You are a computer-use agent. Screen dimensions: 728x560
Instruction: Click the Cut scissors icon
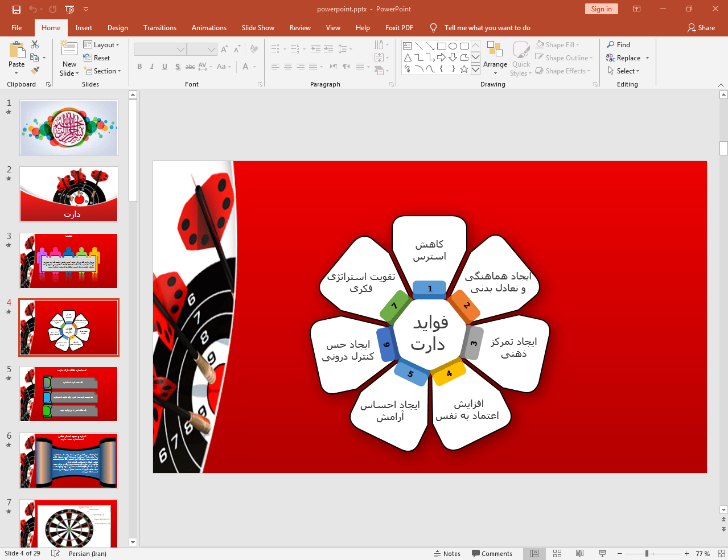click(x=35, y=44)
